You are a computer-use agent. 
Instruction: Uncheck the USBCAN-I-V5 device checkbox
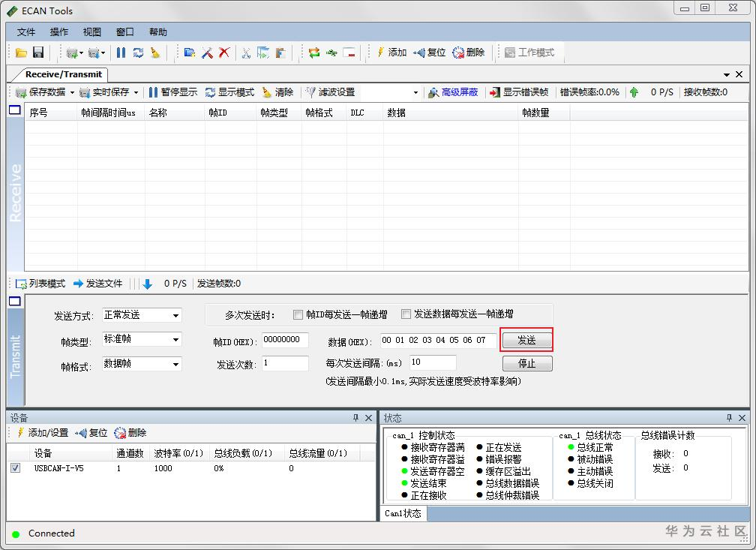[16, 468]
